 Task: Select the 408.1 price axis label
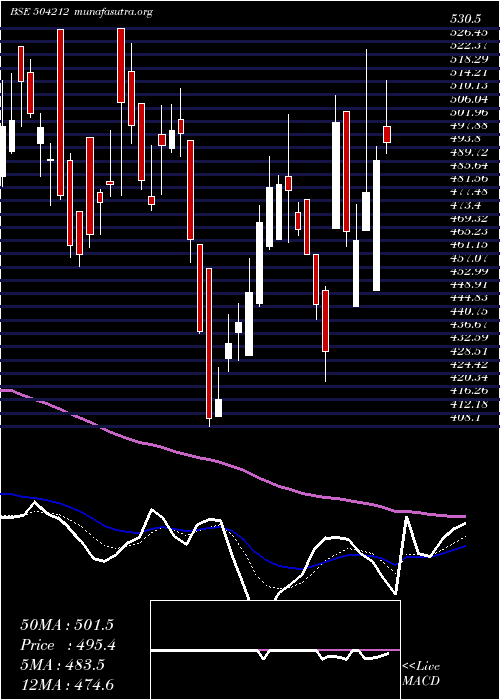click(465, 417)
